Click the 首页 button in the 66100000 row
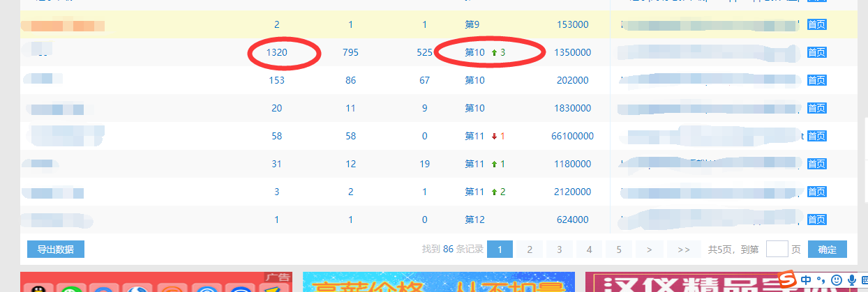 817,136
